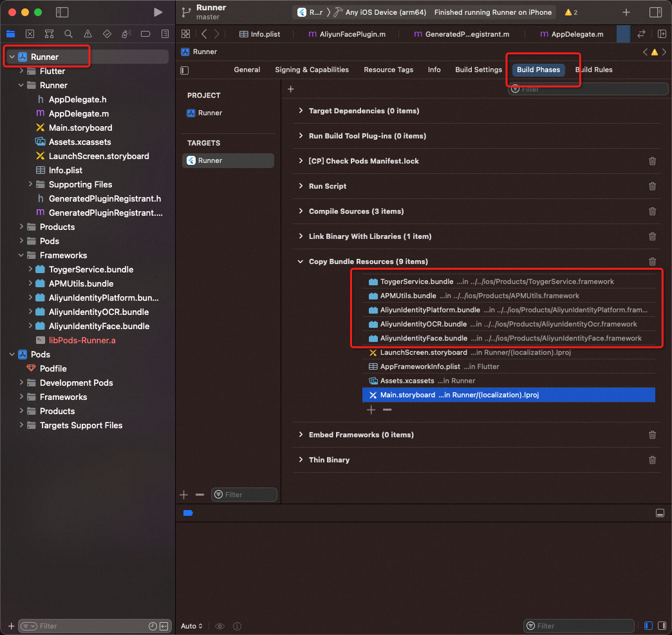Click the add editor split button
Screen dimensions: 672x635
click(x=662, y=34)
